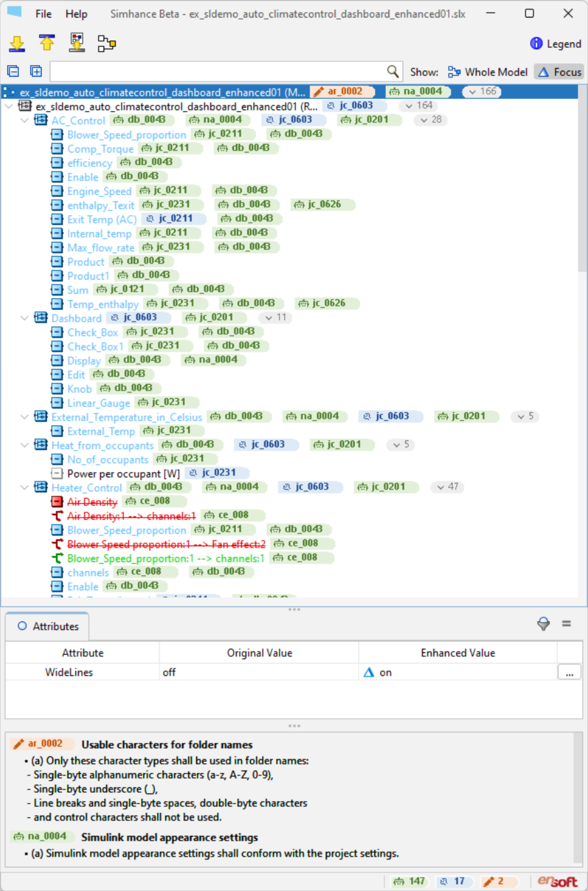Select deleted line Air Density:1 --> channels:1
The height and width of the screenshot is (891, 588).
132,516
